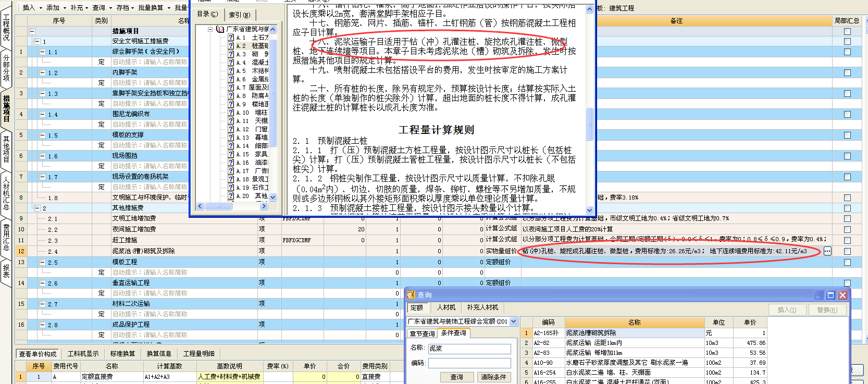Click the help tree horizontal scrollbar thumb

point(218,206)
